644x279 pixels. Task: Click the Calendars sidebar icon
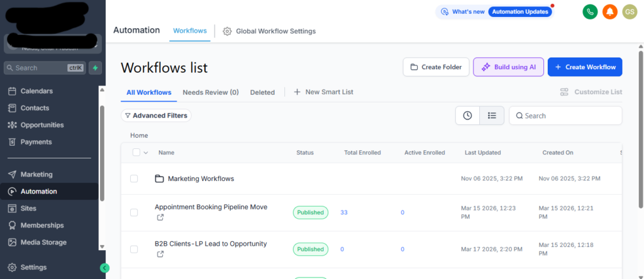click(x=13, y=91)
